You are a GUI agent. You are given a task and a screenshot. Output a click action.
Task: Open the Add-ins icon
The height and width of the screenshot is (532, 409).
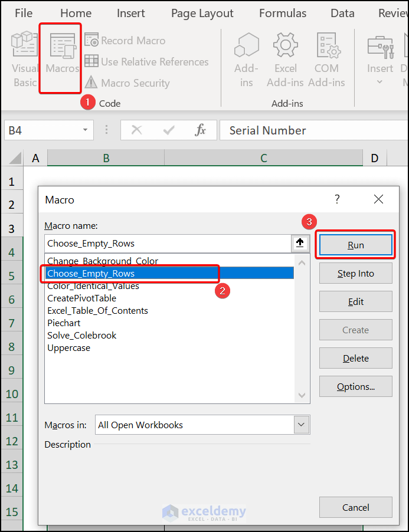(247, 45)
